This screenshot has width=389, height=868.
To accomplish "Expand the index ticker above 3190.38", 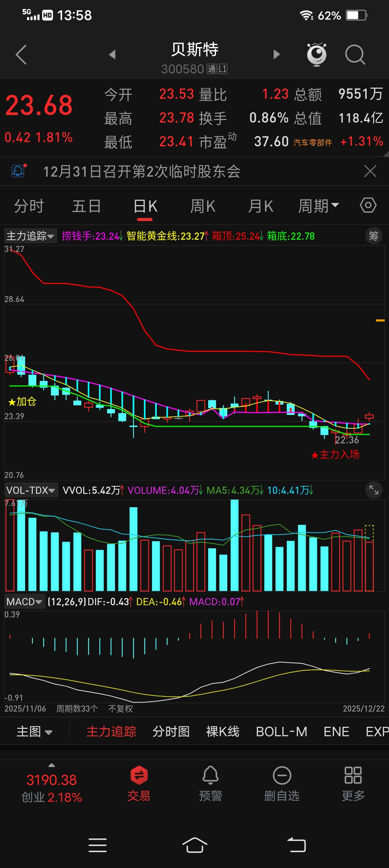I will click(52, 765).
